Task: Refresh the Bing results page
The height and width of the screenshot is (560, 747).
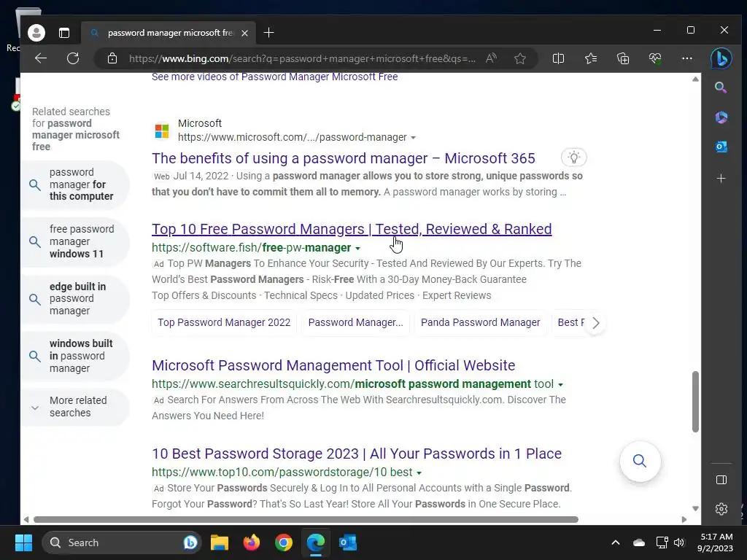Action: tap(73, 58)
